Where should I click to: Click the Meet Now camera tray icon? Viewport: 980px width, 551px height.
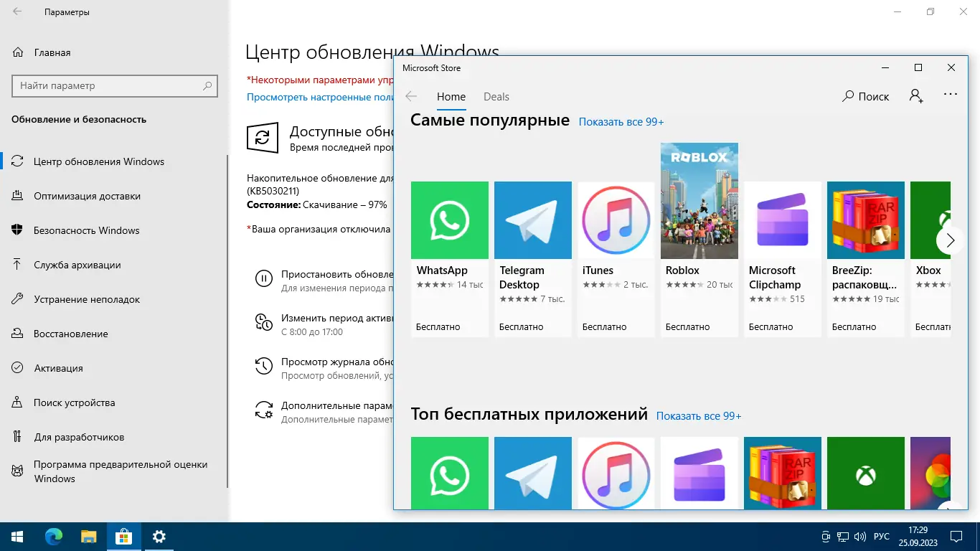(x=826, y=537)
